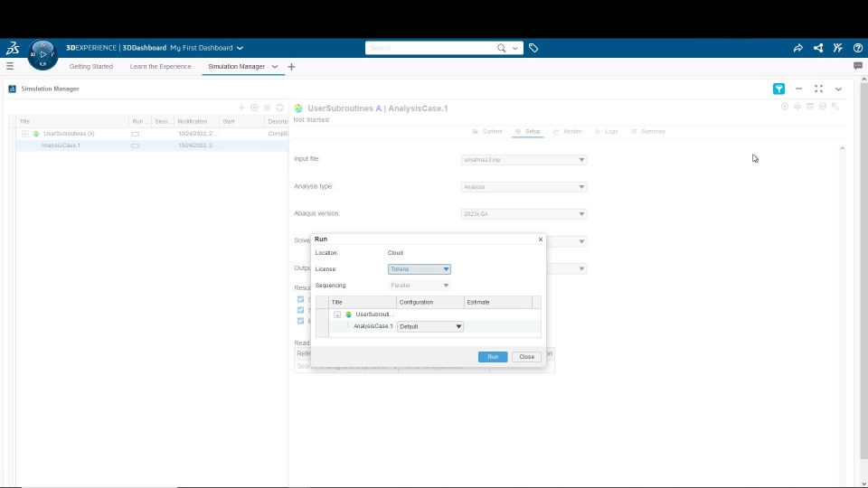Collapse UserSubroutines tree in Run dialog
Screen dimensions: 868x488
(x=337, y=314)
